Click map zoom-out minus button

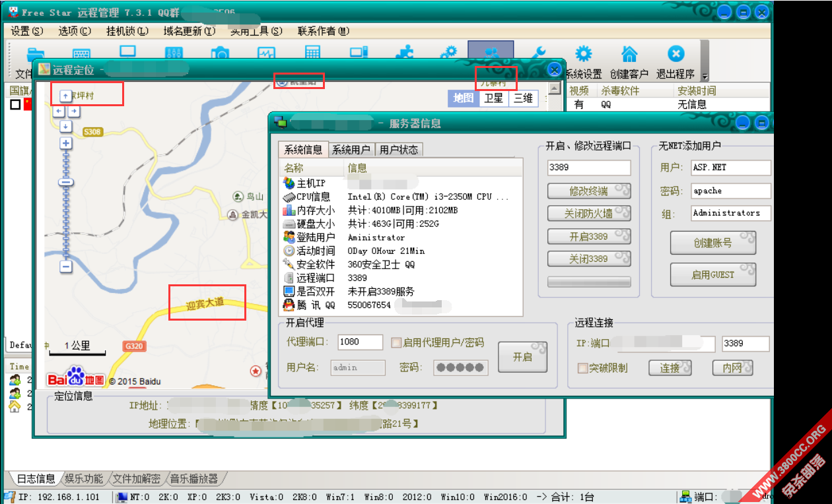65,267
